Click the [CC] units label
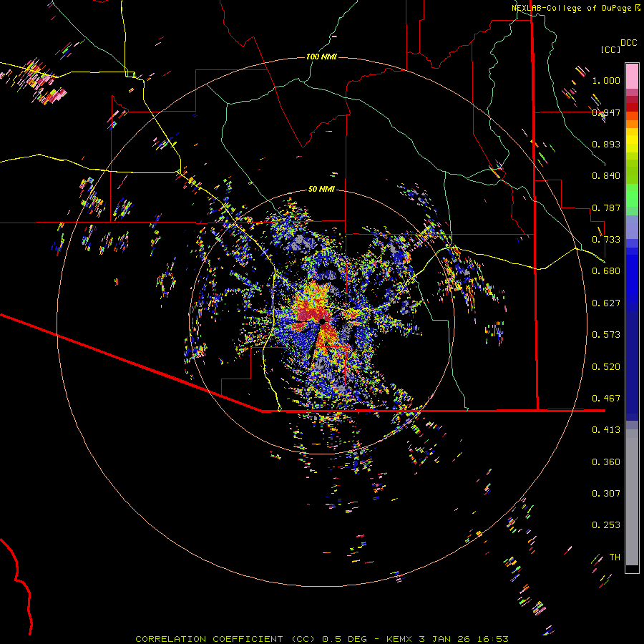644x644 pixels. coord(610,49)
